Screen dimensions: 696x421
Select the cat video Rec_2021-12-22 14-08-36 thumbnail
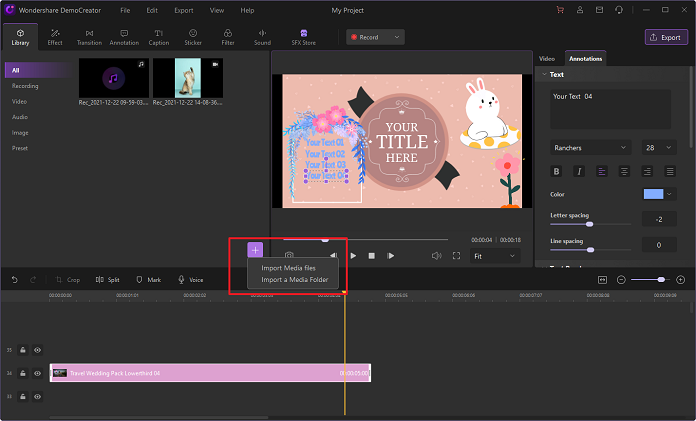point(188,78)
